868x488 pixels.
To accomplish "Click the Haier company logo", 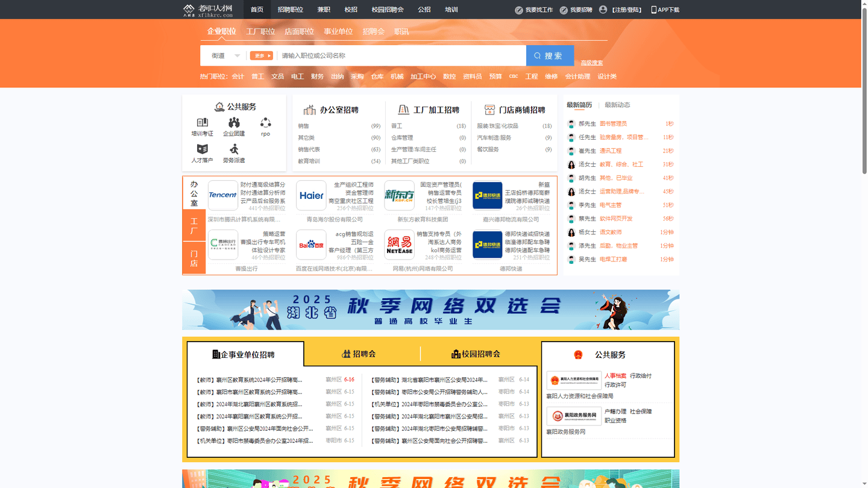I will [x=312, y=195].
